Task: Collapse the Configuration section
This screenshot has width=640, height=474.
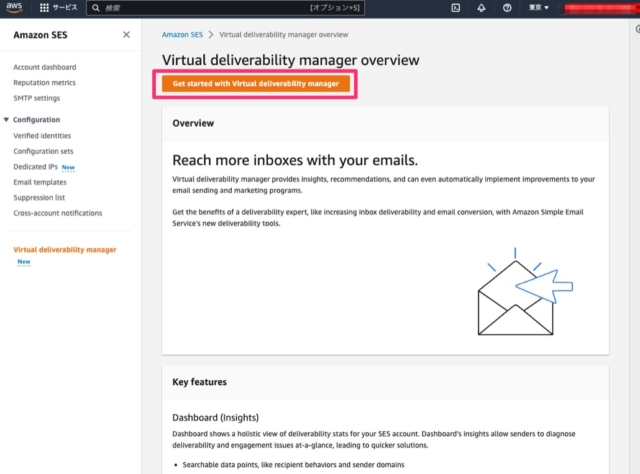Action: click(x=6, y=119)
